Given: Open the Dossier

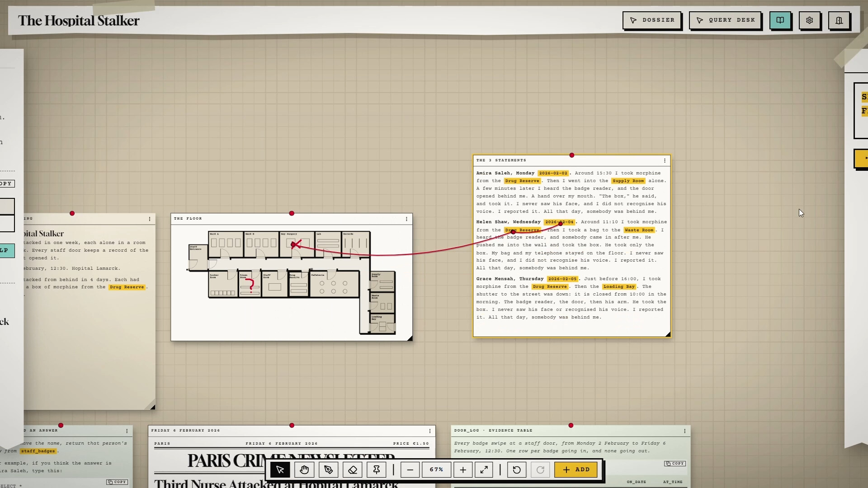Looking at the screenshot, I should tap(652, 20).
